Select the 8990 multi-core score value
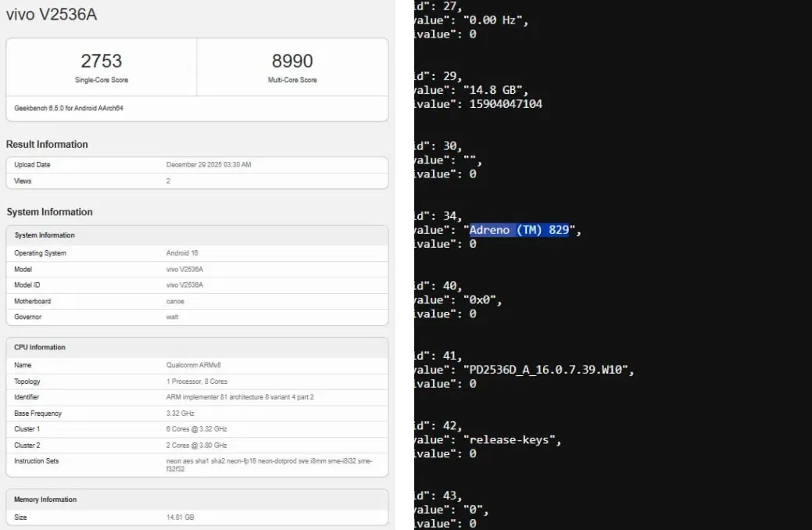The height and width of the screenshot is (530, 812). [292, 61]
